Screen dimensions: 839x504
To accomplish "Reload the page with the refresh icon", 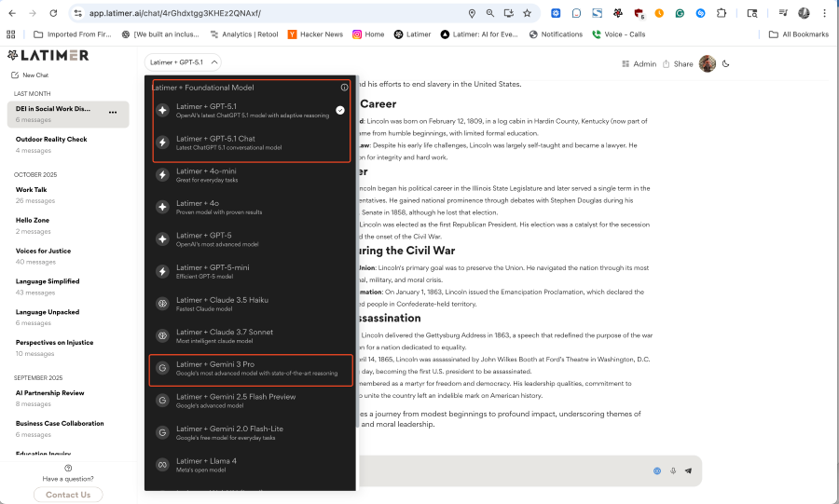I will [53, 13].
